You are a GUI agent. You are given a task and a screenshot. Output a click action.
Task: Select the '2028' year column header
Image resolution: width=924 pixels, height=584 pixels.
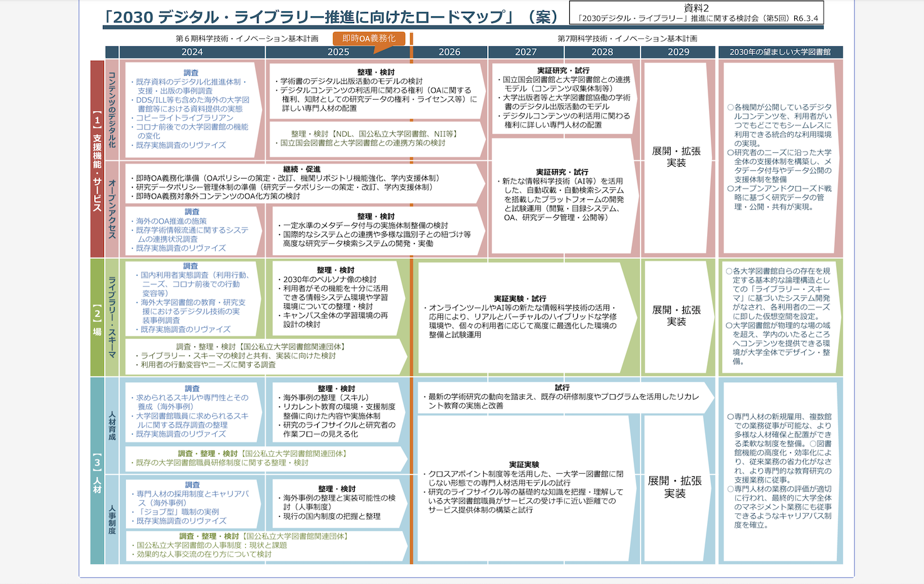tap(602, 52)
